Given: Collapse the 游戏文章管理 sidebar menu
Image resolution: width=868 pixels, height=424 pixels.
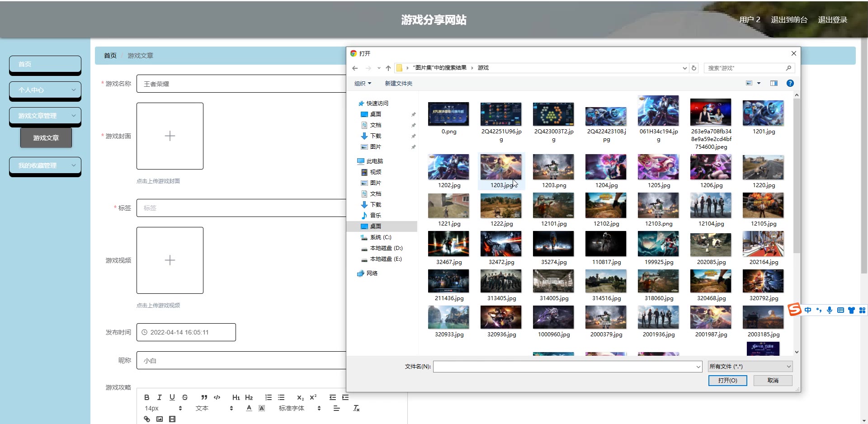Looking at the screenshot, I should tap(45, 116).
